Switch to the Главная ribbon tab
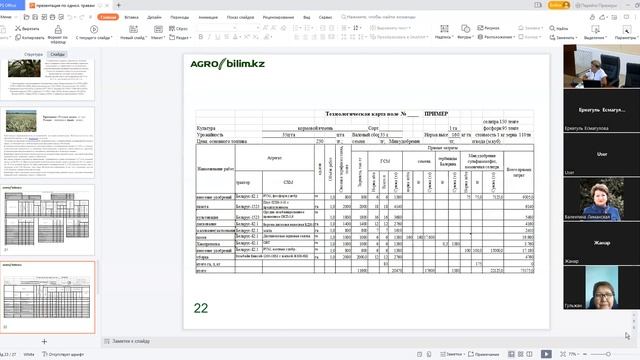 tap(108, 17)
